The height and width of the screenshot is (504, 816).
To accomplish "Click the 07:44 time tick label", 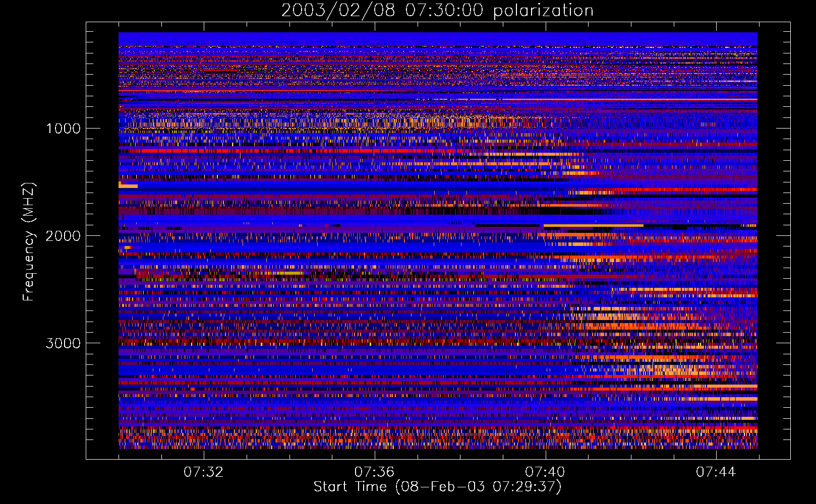I will tap(716, 472).
